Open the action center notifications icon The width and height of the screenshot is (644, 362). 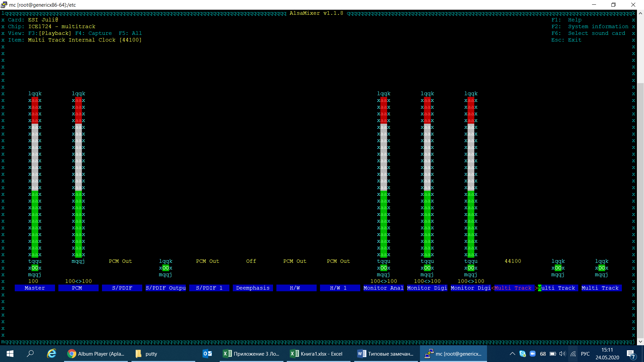(x=631, y=354)
